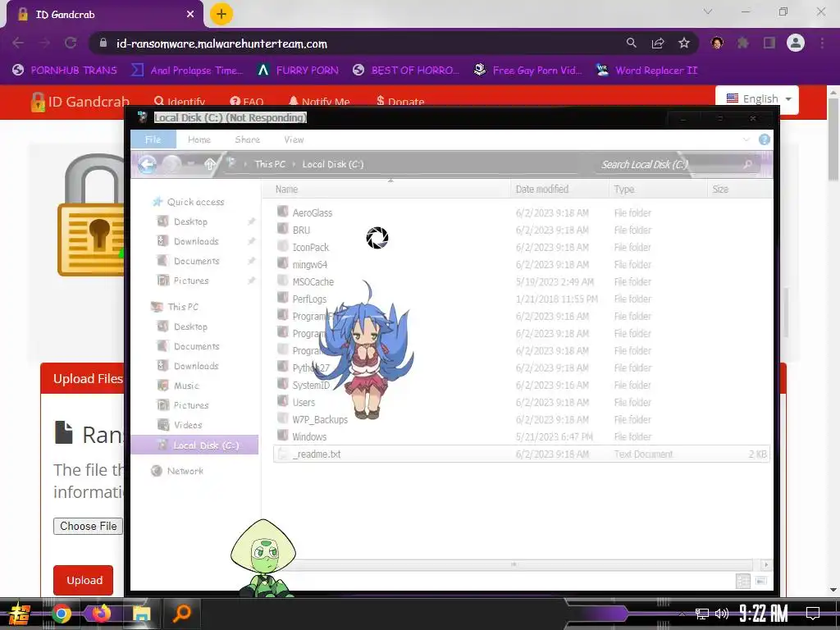Viewport: 840px width, 630px height.
Task: Open the Chrome profile avatar
Action: (x=796, y=43)
